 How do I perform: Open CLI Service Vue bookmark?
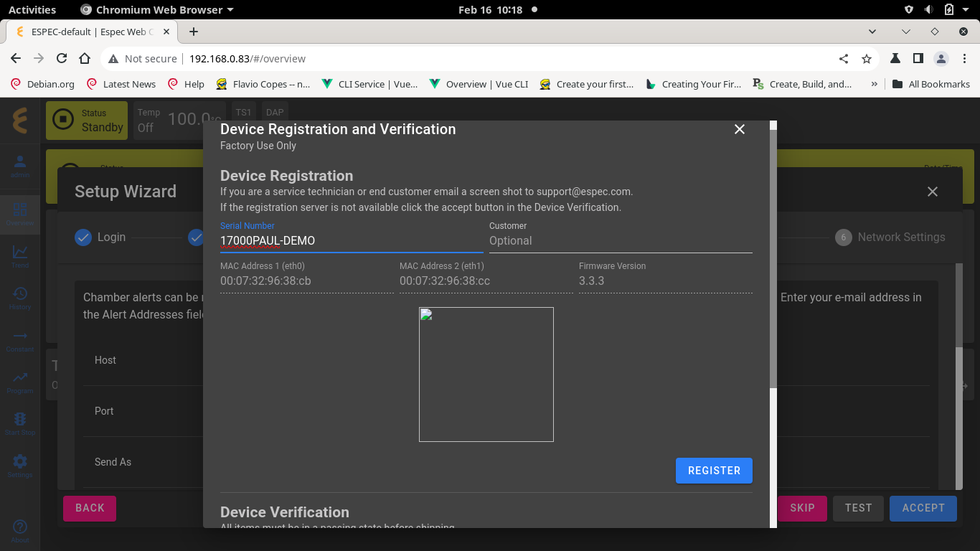(x=370, y=84)
